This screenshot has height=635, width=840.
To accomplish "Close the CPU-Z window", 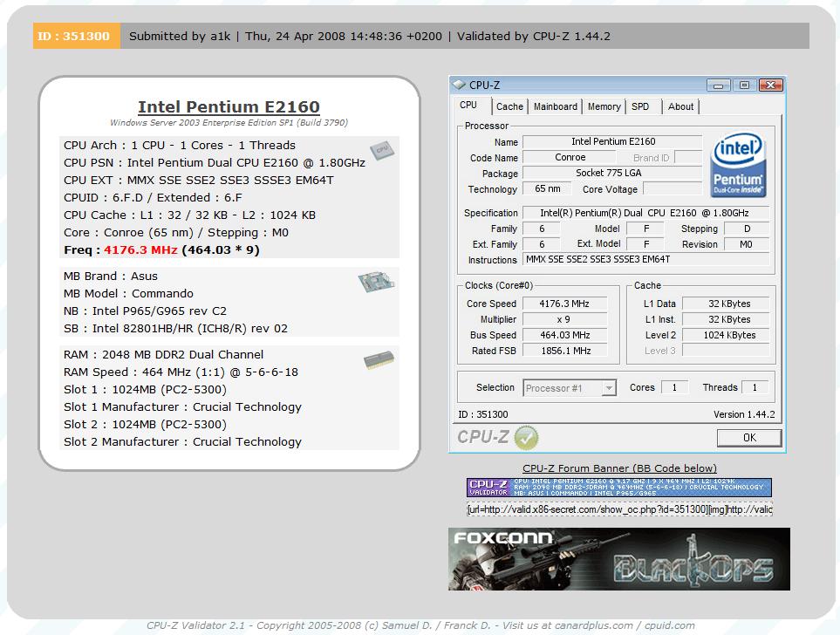I will (770, 85).
